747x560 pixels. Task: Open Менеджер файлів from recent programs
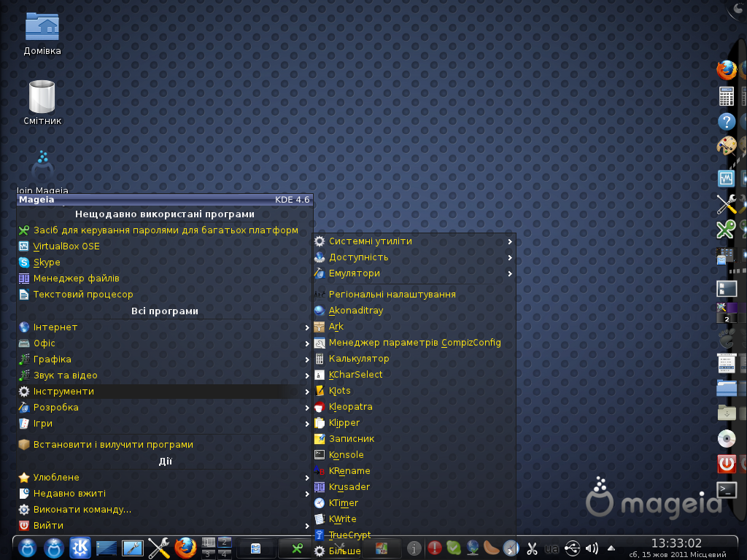(x=164, y=279)
